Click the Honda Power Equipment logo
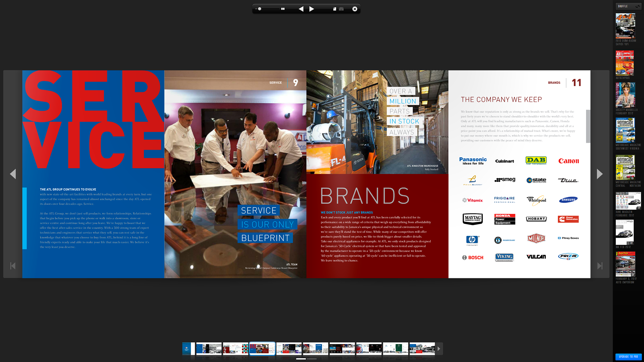Image resolution: width=644 pixels, height=362 pixels. pos(505,219)
